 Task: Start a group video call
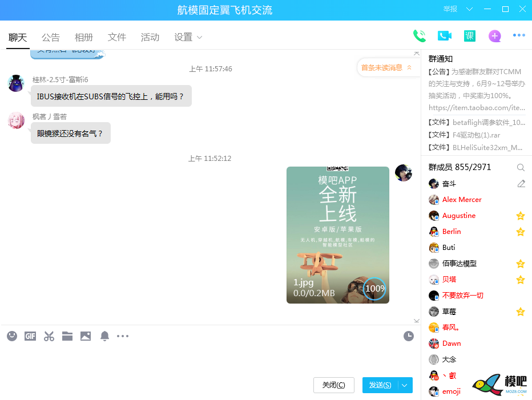[445, 35]
